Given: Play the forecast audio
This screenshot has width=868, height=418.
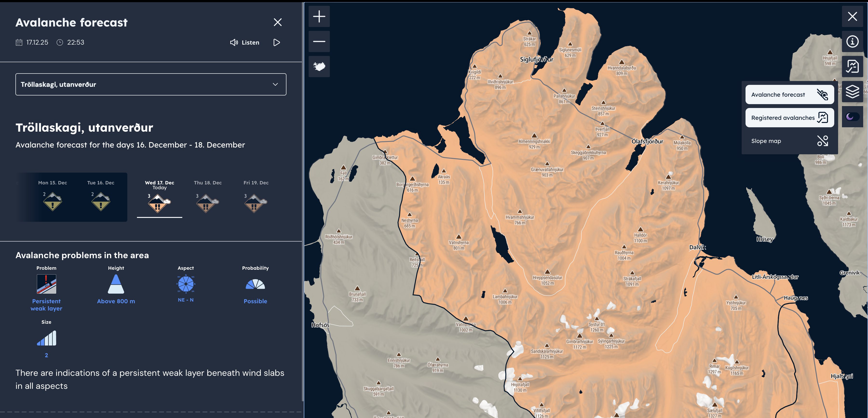Looking at the screenshot, I should pyautogui.click(x=277, y=42).
